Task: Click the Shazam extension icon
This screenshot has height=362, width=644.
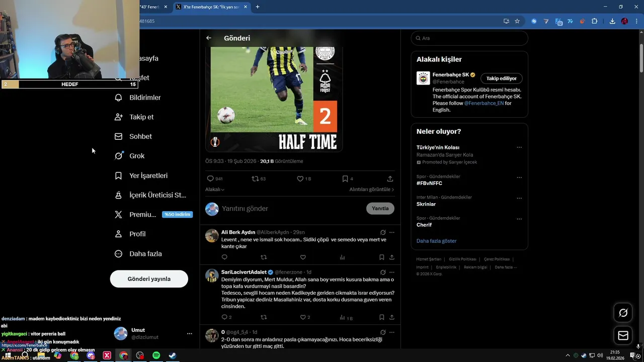Action: tap(534, 21)
